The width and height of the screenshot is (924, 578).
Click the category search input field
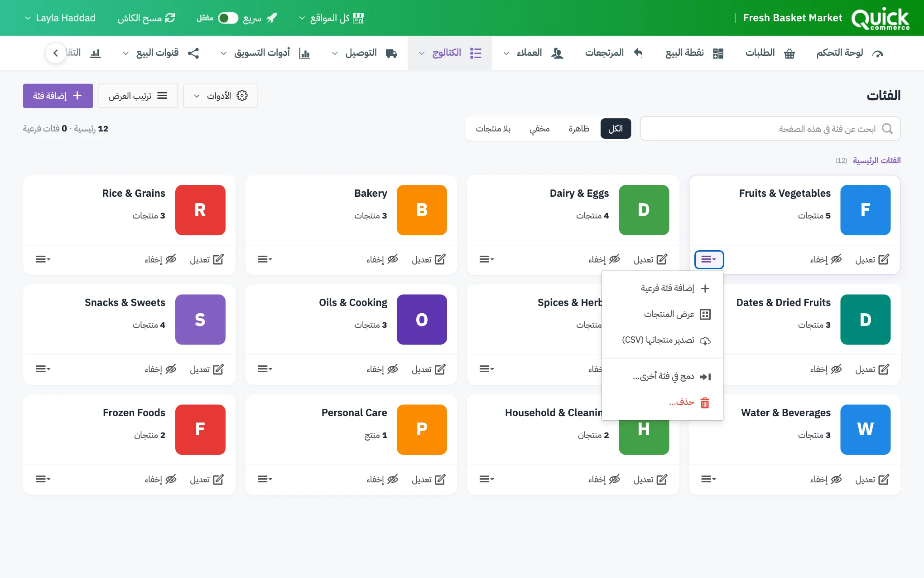[770, 129]
